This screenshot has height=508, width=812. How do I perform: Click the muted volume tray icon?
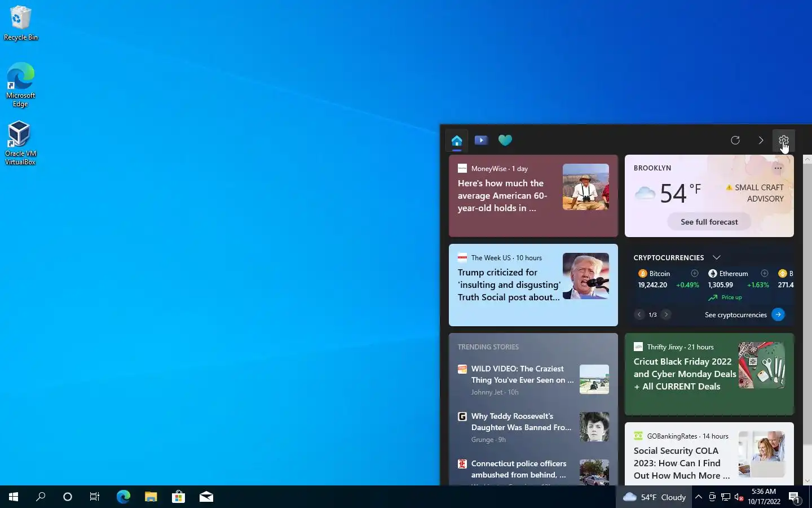click(x=739, y=497)
